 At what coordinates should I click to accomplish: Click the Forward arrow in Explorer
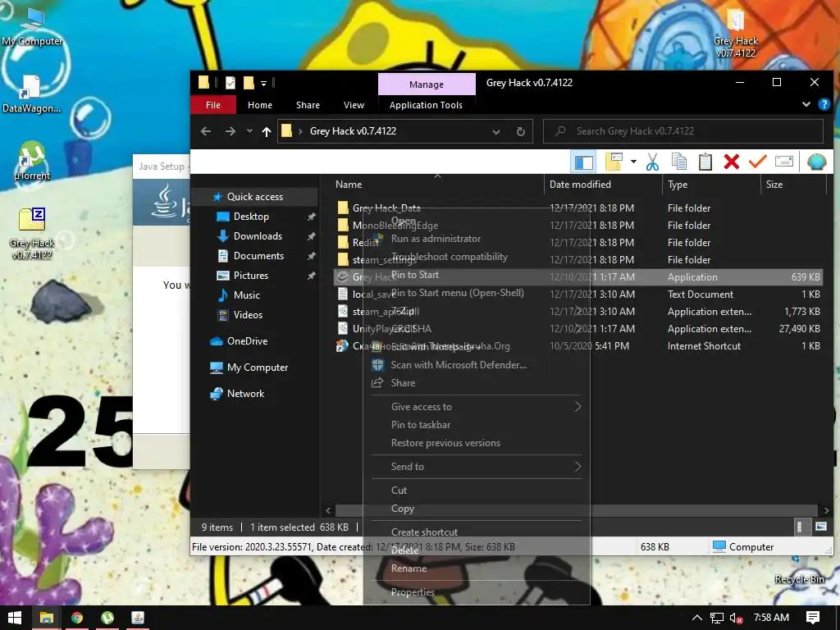pyautogui.click(x=230, y=131)
